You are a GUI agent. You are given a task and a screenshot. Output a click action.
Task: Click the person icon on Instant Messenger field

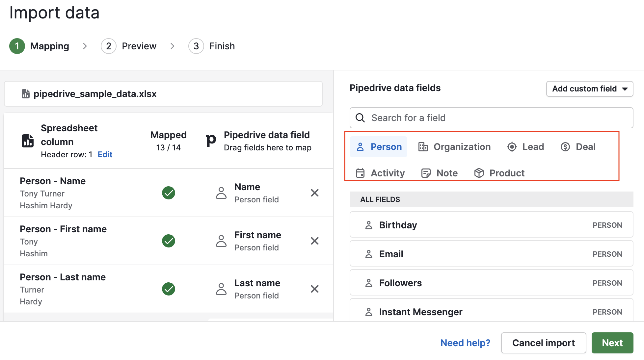(369, 312)
